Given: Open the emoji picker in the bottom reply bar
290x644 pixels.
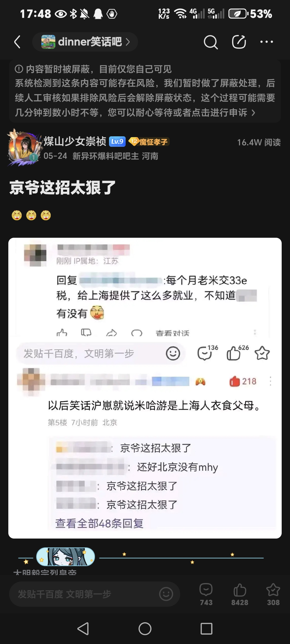Looking at the screenshot, I should [x=166, y=594].
